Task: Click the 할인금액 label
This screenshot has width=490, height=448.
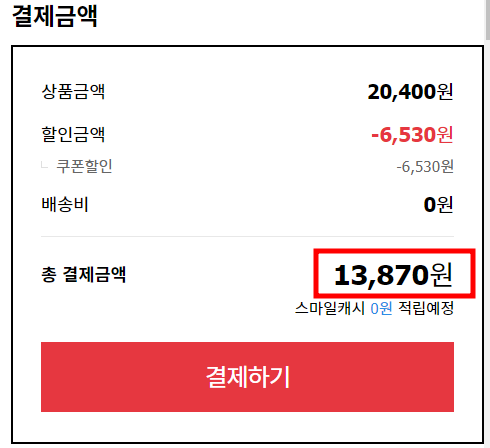Action: click(73, 134)
